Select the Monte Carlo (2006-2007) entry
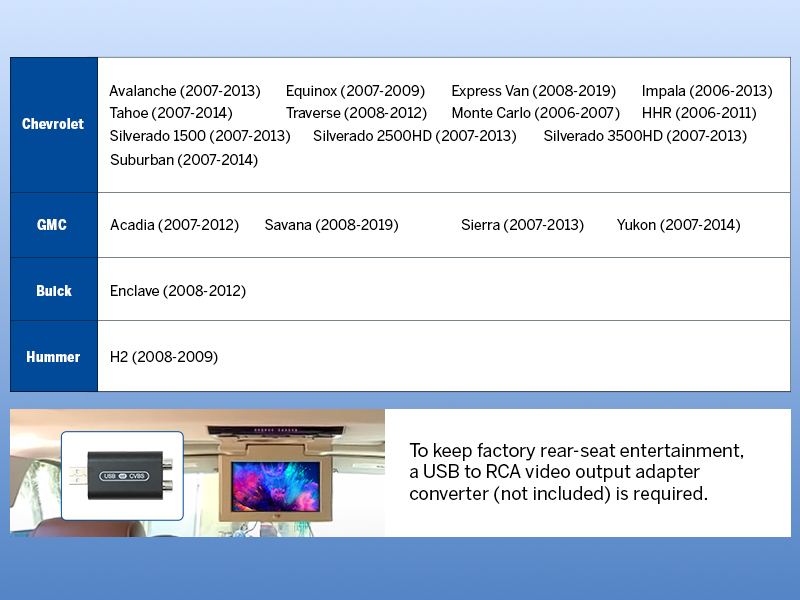800x600 pixels. [536, 113]
